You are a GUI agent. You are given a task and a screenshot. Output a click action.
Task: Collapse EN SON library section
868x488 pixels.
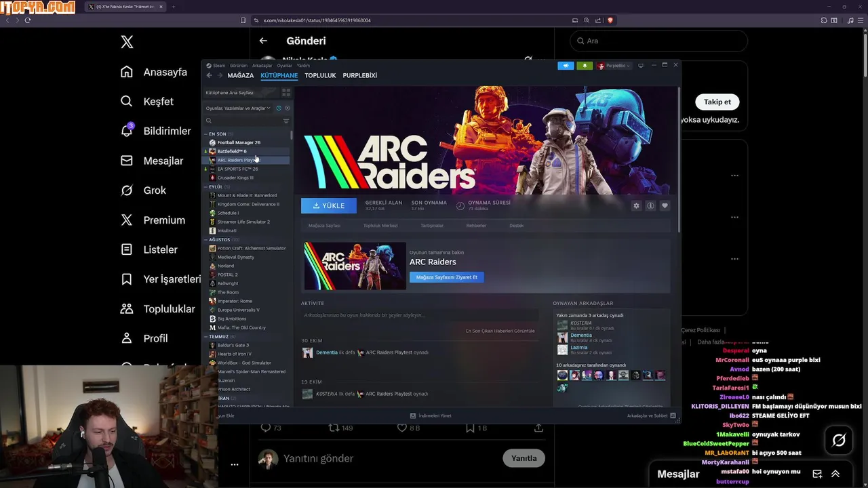(x=206, y=134)
